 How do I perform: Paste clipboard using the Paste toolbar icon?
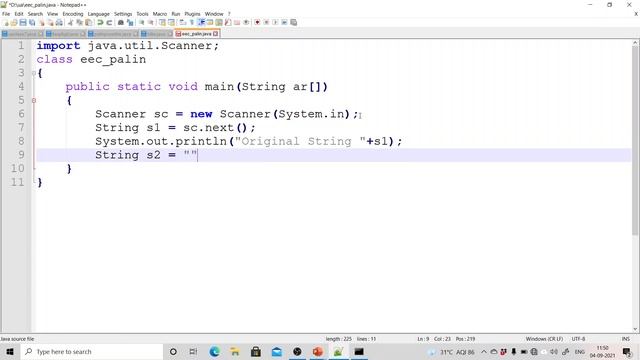click(89, 22)
